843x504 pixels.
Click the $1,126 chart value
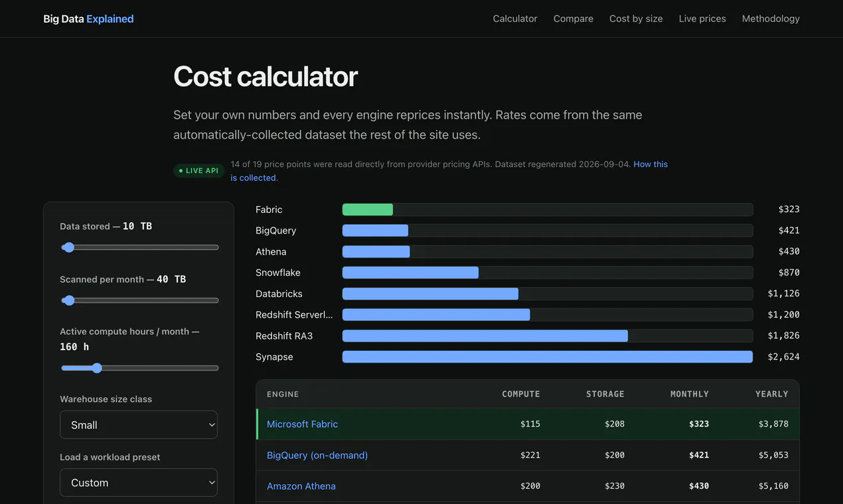[x=784, y=294]
